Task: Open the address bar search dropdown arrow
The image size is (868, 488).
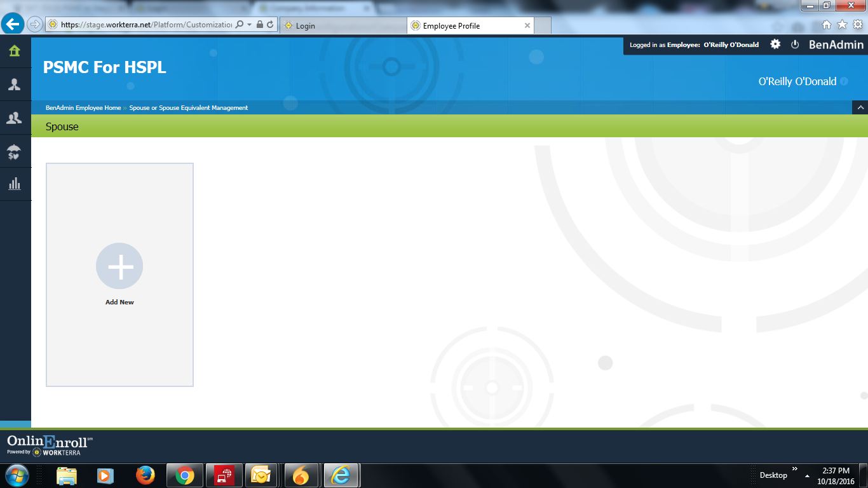Action: 250,25
